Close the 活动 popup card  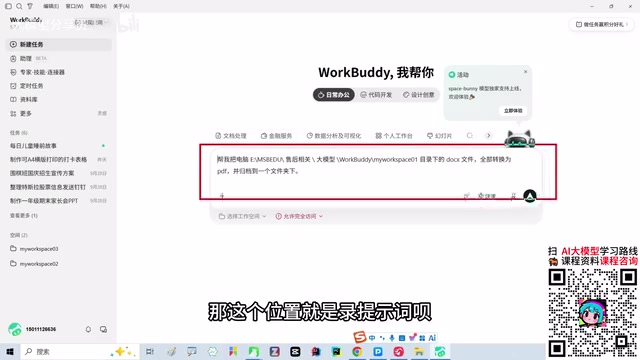click(525, 71)
